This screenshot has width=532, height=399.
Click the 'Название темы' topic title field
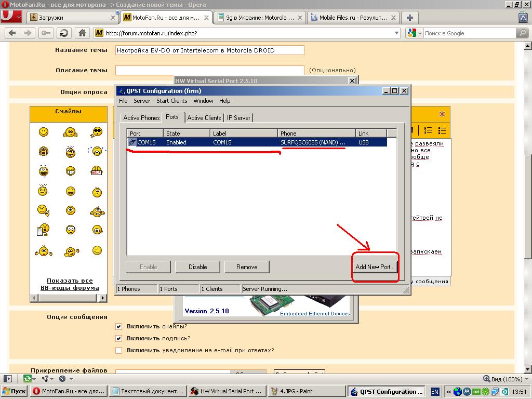tap(210, 50)
